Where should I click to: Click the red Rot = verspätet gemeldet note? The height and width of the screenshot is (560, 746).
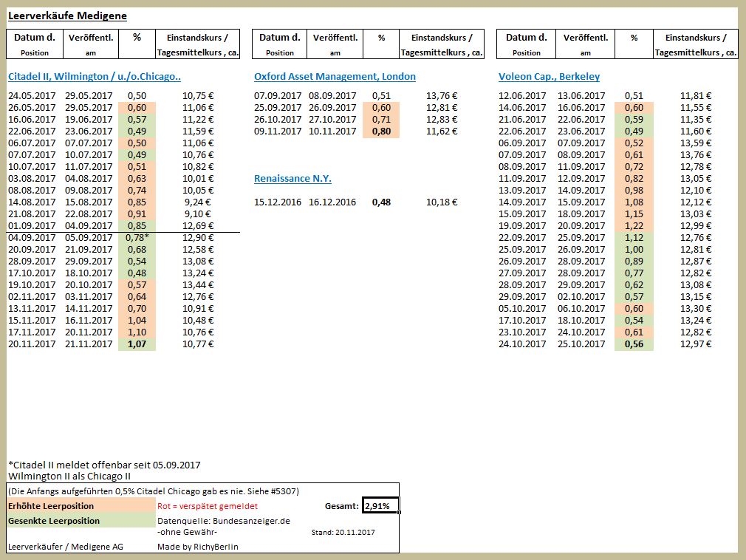pyautogui.click(x=208, y=505)
